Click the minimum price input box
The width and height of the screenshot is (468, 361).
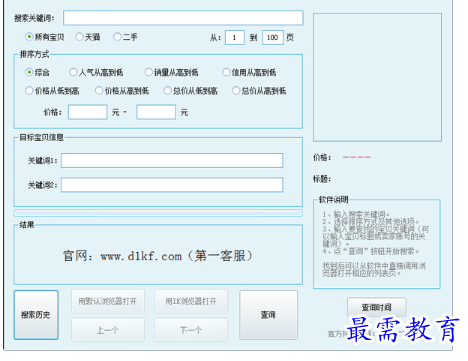[x=88, y=112]
